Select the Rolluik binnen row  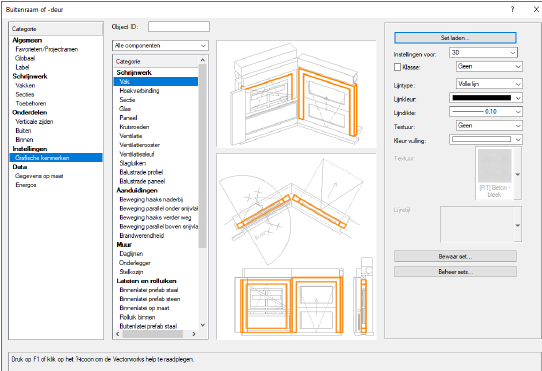(x=137, y=317)
